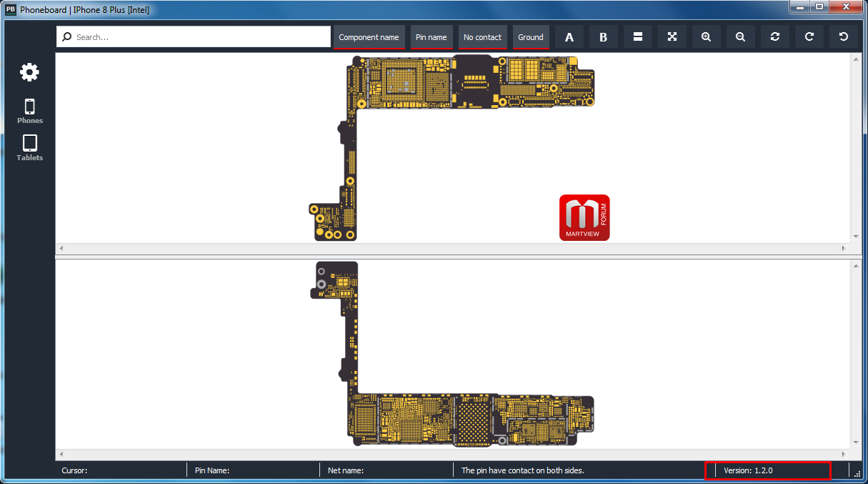Click into the Search field

[x=194, y=37]
